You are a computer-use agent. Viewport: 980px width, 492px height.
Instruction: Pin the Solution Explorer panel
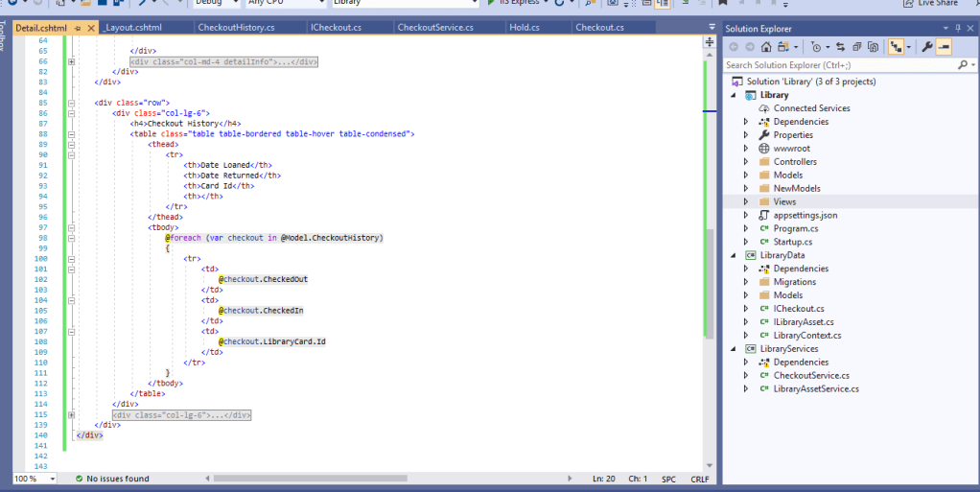(x=957, y=29)
